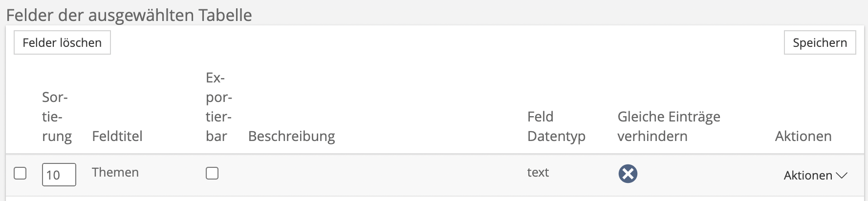Enable the Exportierbar checkbox for Themen
Screen dimensions: 868x201
pos(212,173)
